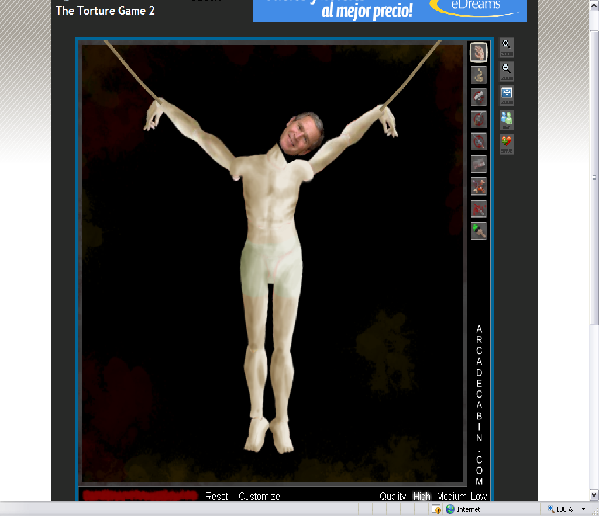Select the gray sixth tool in toolbar
The width and height of the screenshot is (604, 521).
(479, 164)
